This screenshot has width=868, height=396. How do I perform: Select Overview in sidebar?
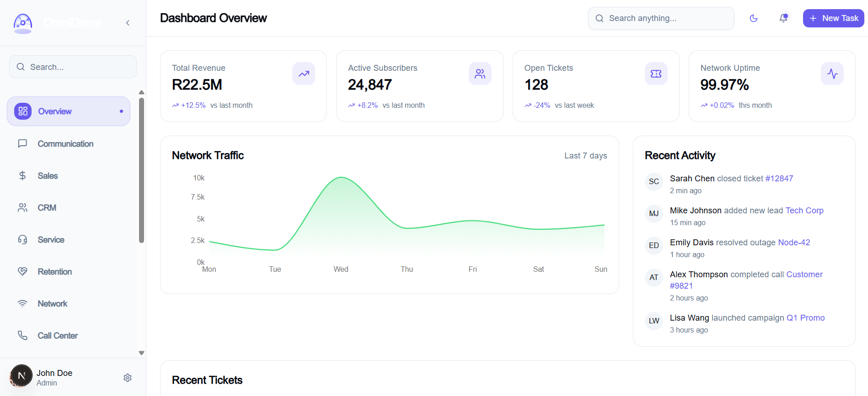69,111
